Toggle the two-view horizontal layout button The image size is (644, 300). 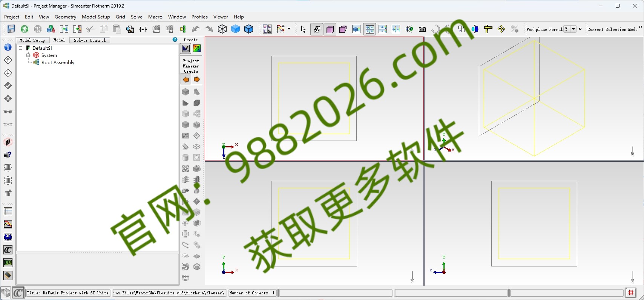coord(383,29)
